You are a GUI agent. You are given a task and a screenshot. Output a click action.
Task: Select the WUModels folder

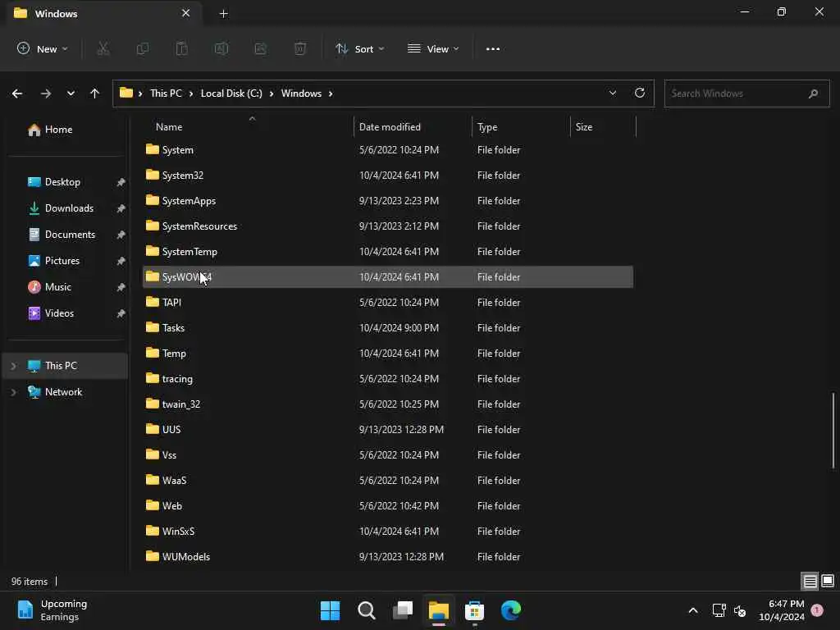388,557
